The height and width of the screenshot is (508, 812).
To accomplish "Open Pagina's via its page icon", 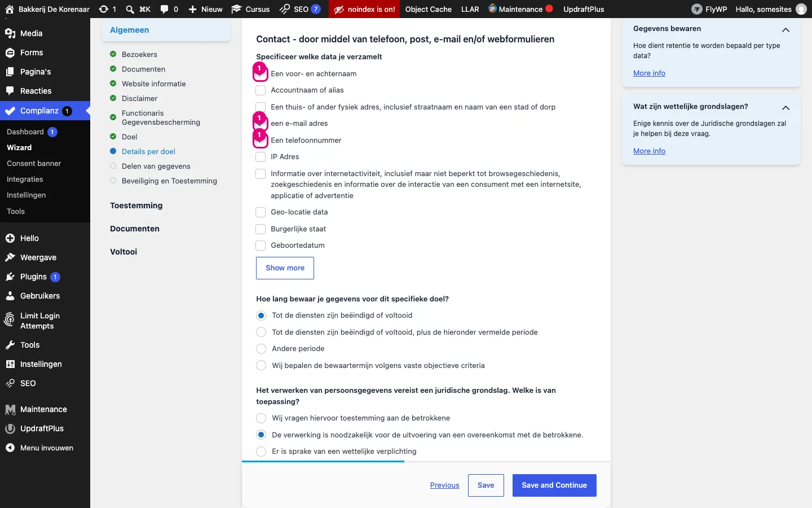I will pyautogui.click(x=10, y=72).
